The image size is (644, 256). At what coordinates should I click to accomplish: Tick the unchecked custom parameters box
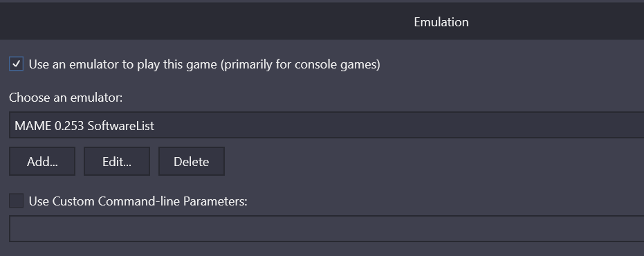pyautogui.click(x=17, y=201)
